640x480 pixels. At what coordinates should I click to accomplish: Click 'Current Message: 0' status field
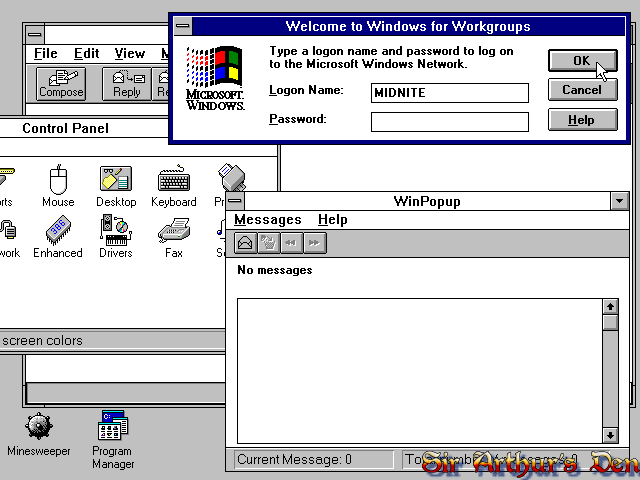(313, 460)
